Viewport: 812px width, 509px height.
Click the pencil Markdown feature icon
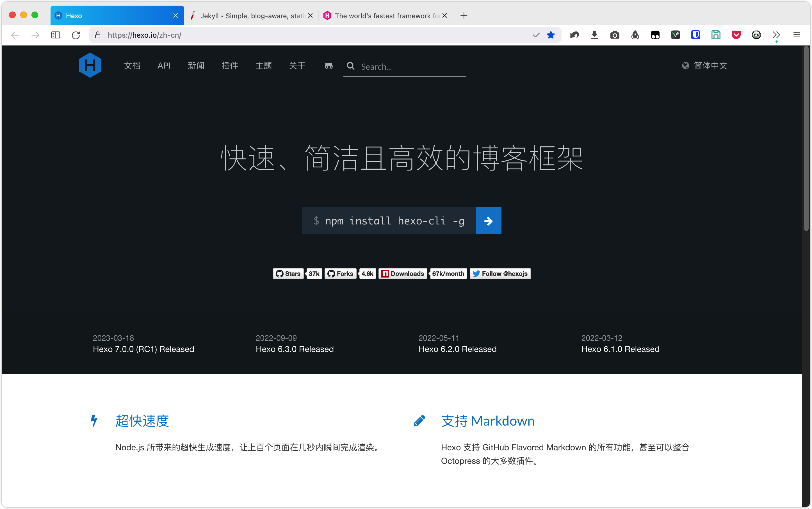(x=419, y=421)
